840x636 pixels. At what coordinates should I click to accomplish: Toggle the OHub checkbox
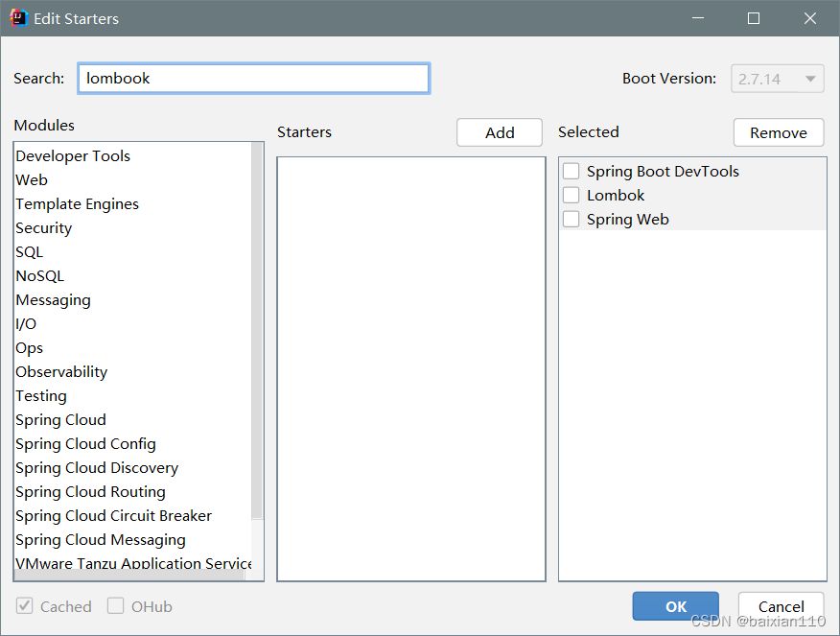coord(115,606)
